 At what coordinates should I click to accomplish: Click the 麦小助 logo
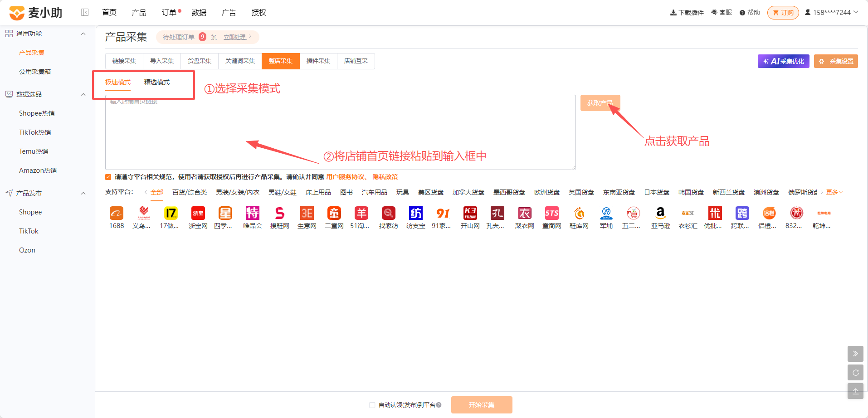tap(36, 13)
